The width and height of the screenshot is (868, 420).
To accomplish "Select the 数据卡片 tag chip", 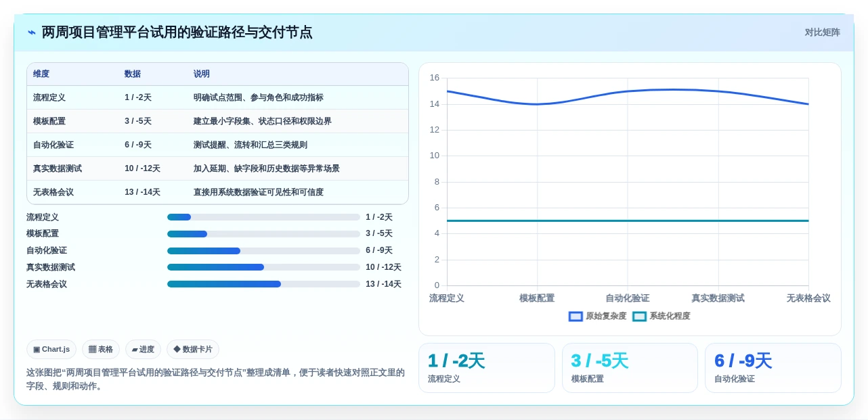I will click(193, 350).
